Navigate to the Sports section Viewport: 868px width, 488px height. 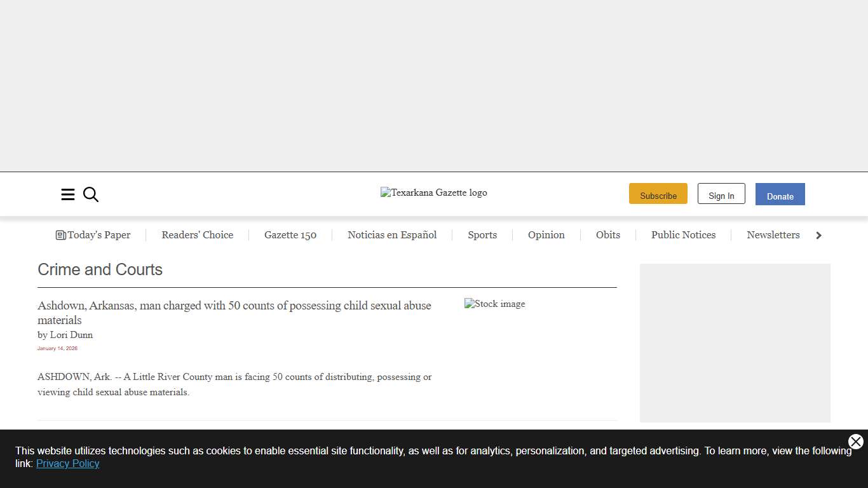482,235
